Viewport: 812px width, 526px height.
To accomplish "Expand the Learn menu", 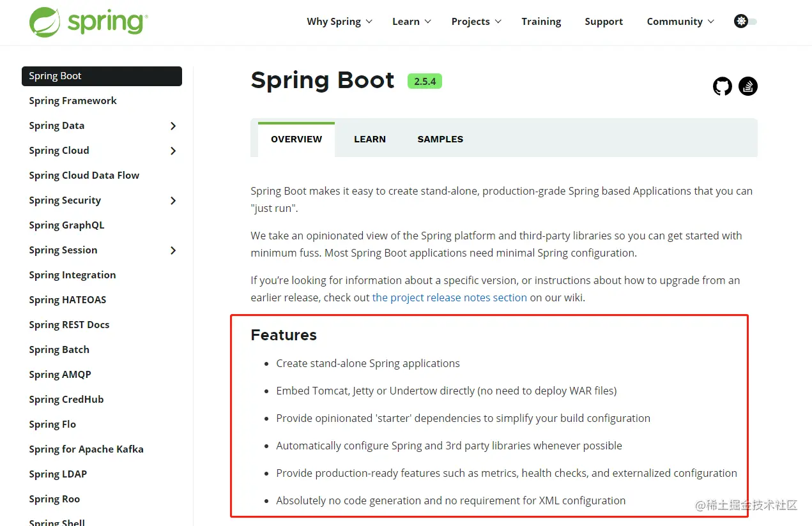I will (412, 22).
